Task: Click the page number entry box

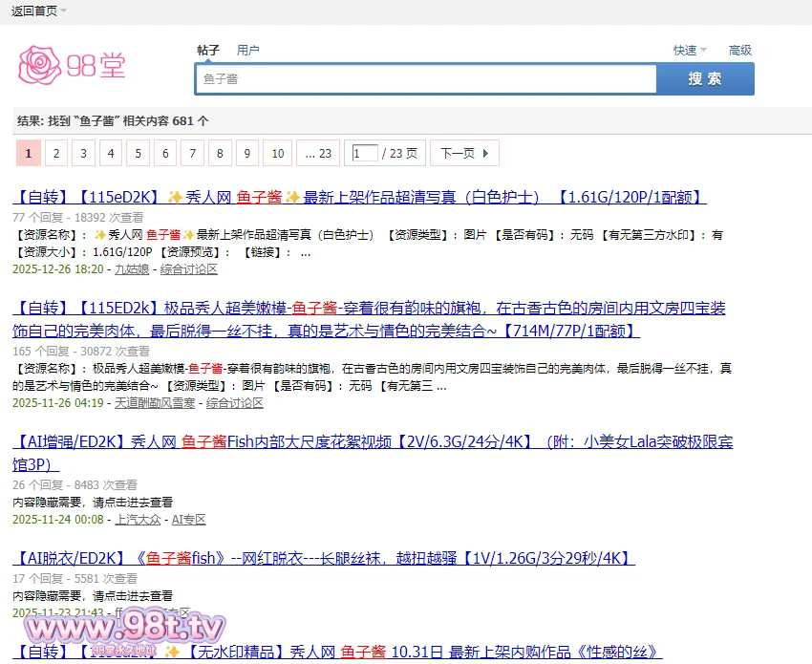Action: click(x=364, y=153)
